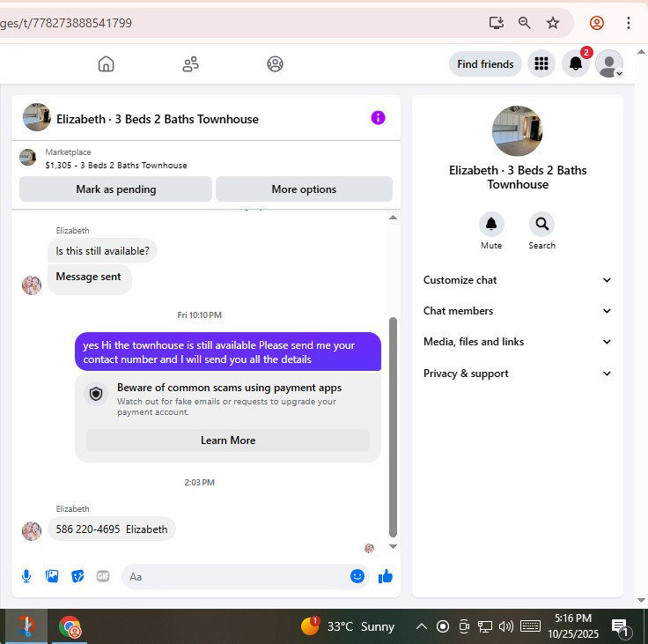Viewport: 648px width, 644px height.
Task: Open Chrome in the Windows taskbar
Action: point(70,626)
